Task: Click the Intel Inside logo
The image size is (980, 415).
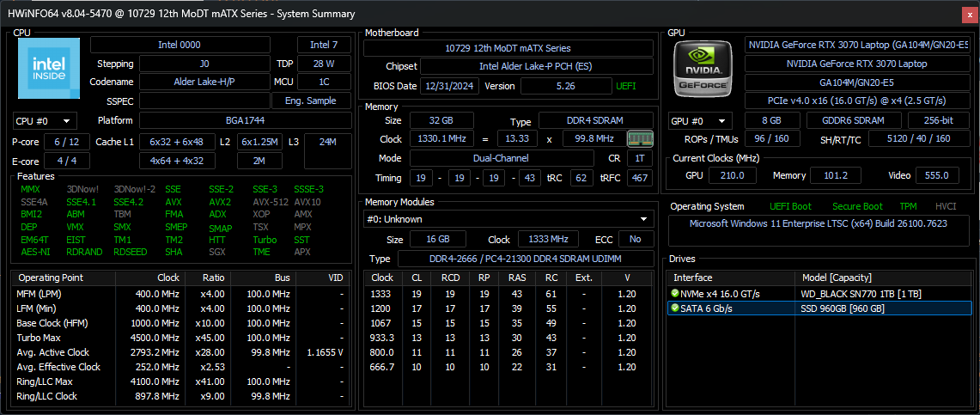Action: pos(49,68)
